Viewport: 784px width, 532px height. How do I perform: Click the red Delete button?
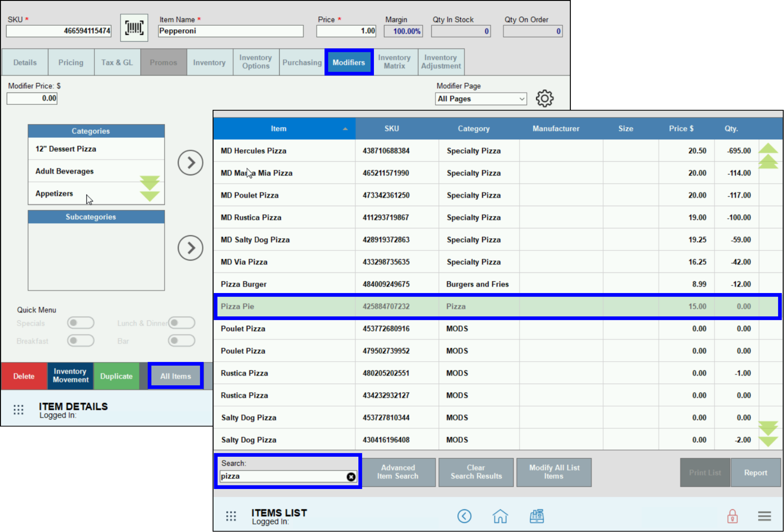pos(24,376)
